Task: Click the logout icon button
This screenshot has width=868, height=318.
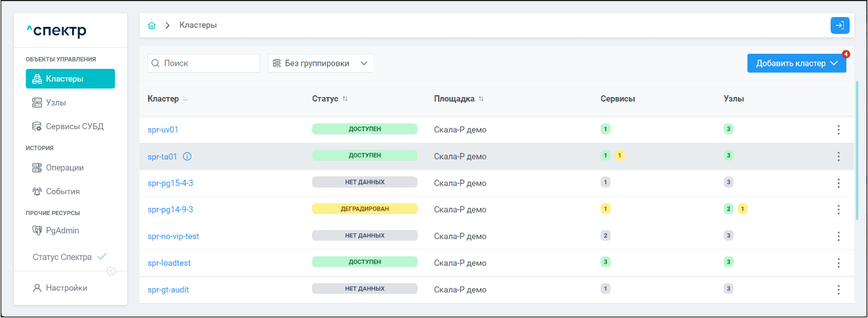Action: coord(839,26)
